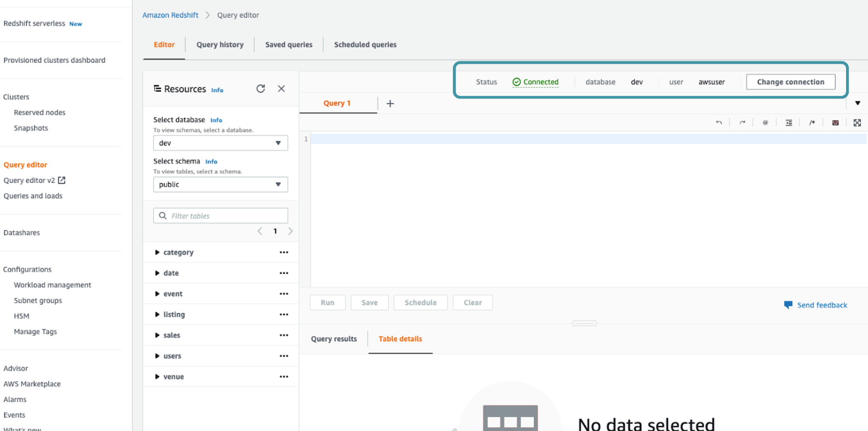Close the Resources panel
This screenshot has width=868, height=431.
click(x=281, y=88)
